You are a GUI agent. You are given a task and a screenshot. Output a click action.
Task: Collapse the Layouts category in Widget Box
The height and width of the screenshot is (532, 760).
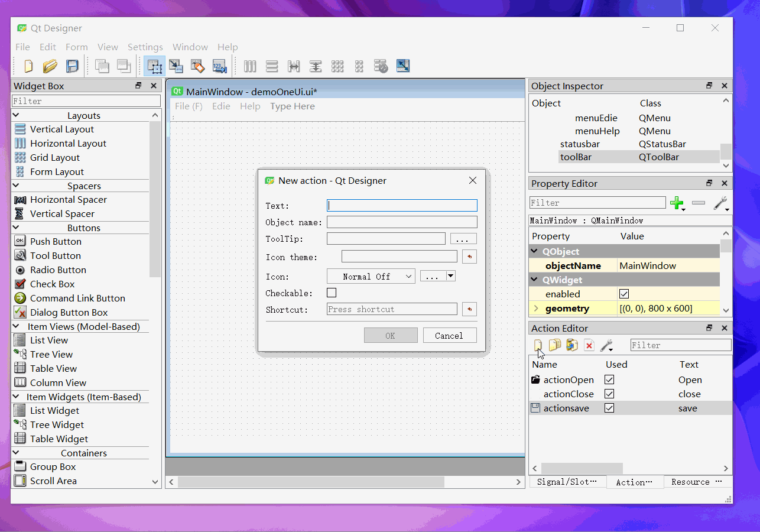[16, 115]
